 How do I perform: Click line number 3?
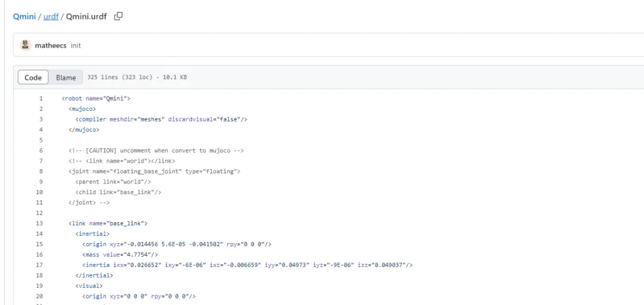(x=41, y=119)
